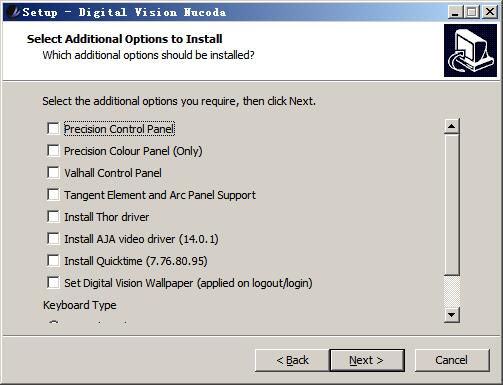Viewport: 503px width, 385px height.
Task: Return via the Back button
Action: point(292,360)
